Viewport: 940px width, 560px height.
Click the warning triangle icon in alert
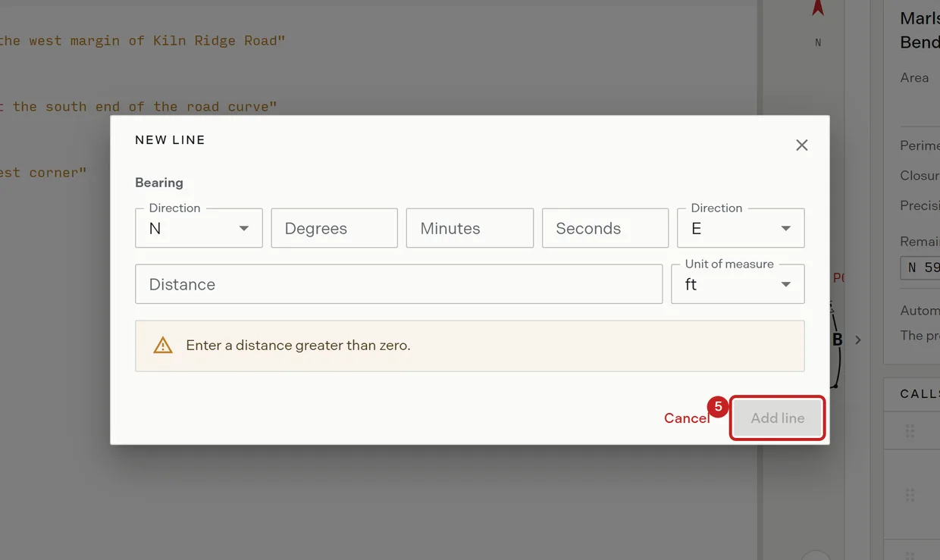[163, 346]
